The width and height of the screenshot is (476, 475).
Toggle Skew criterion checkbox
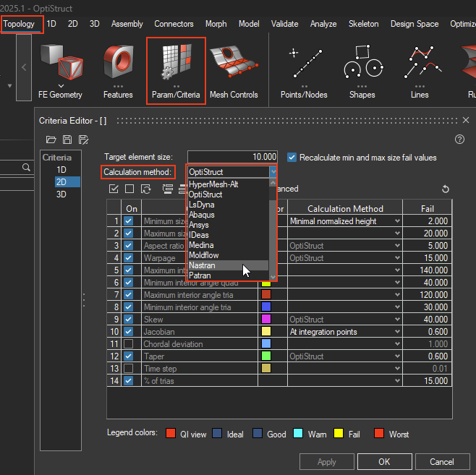tap(129, 319)
